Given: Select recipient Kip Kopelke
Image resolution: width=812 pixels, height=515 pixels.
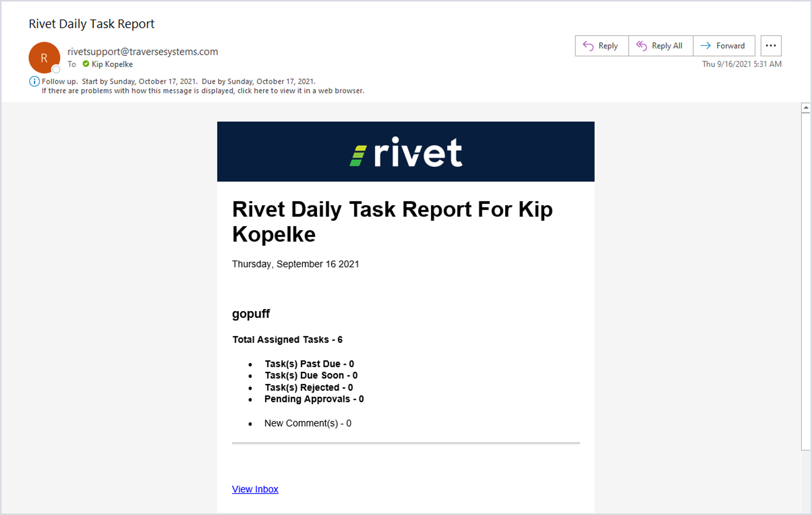Looking at the screenshot, I should [x=112, y=64].
